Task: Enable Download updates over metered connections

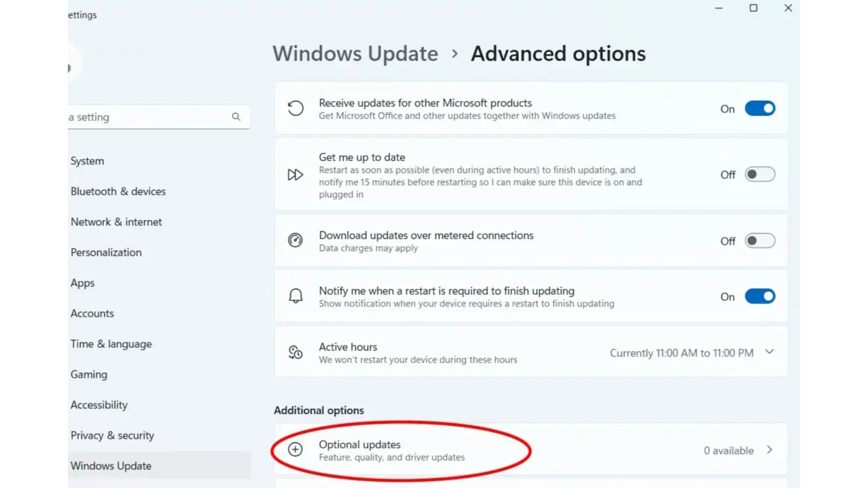Action: click(x=760, y=241)
